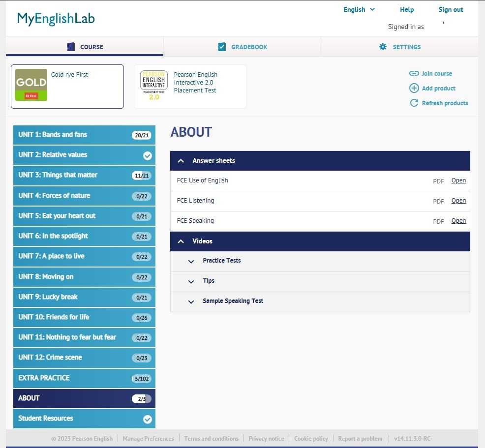This screenshot has width=485, height=448.
Task: Open UNIT 4: Forces of nature
Action: (84, 196)
